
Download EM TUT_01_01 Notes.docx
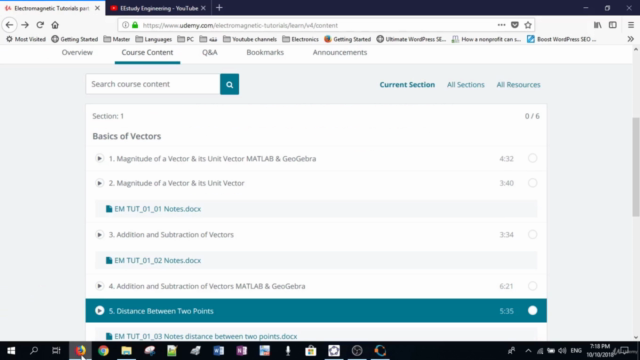(x=158, y=209)
